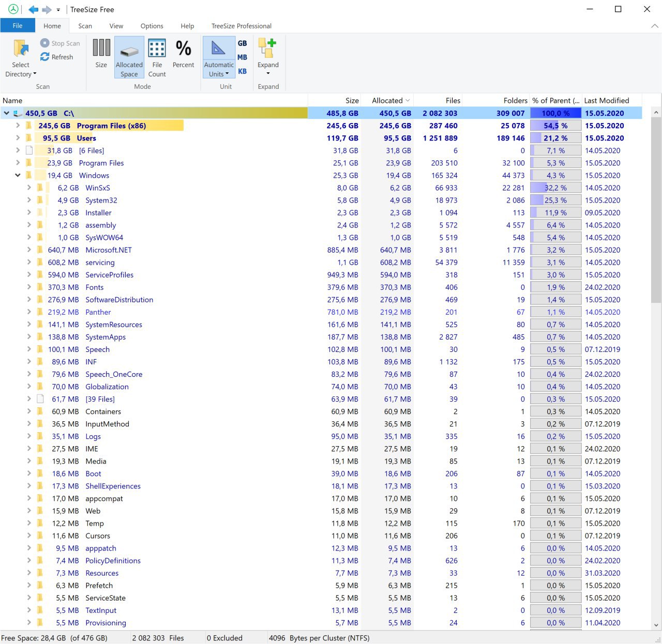Set display unit to GB
This screenshot has height=644, width=662.
coord(243,43)
